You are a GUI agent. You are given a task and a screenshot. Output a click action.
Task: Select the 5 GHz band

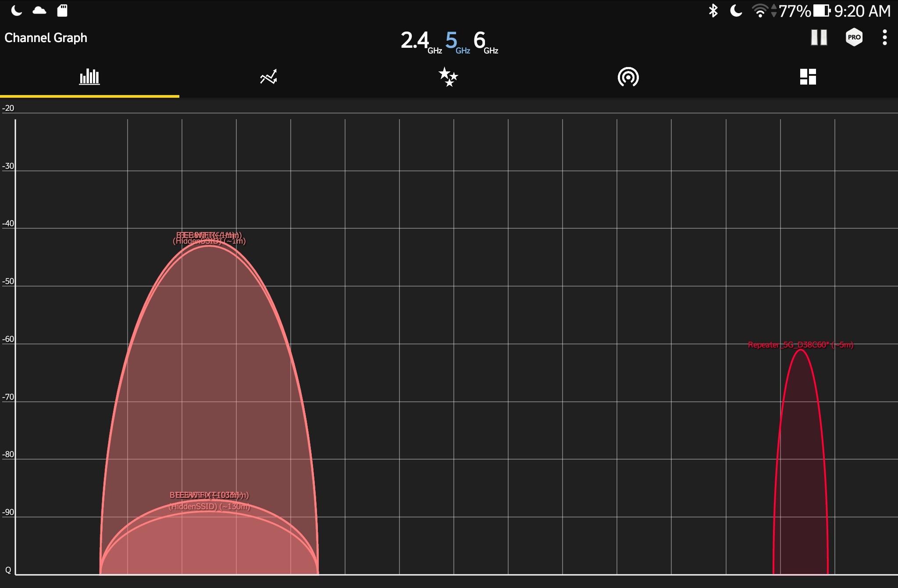point(456,41)
